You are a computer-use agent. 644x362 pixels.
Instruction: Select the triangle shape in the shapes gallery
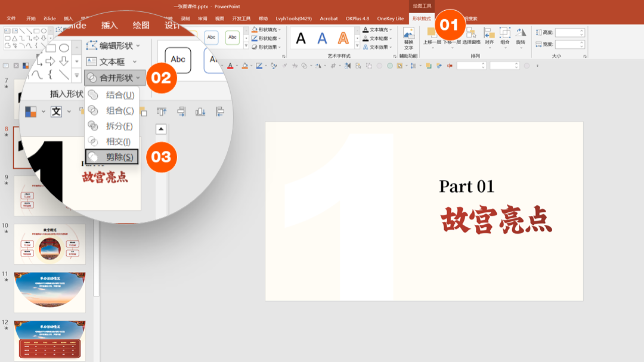[14, 38]
